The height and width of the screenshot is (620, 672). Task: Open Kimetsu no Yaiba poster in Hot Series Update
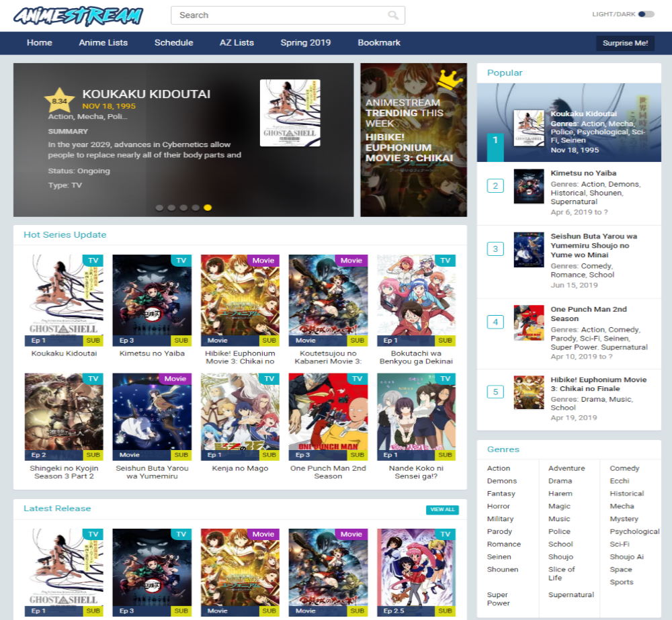tap(152, 300)
